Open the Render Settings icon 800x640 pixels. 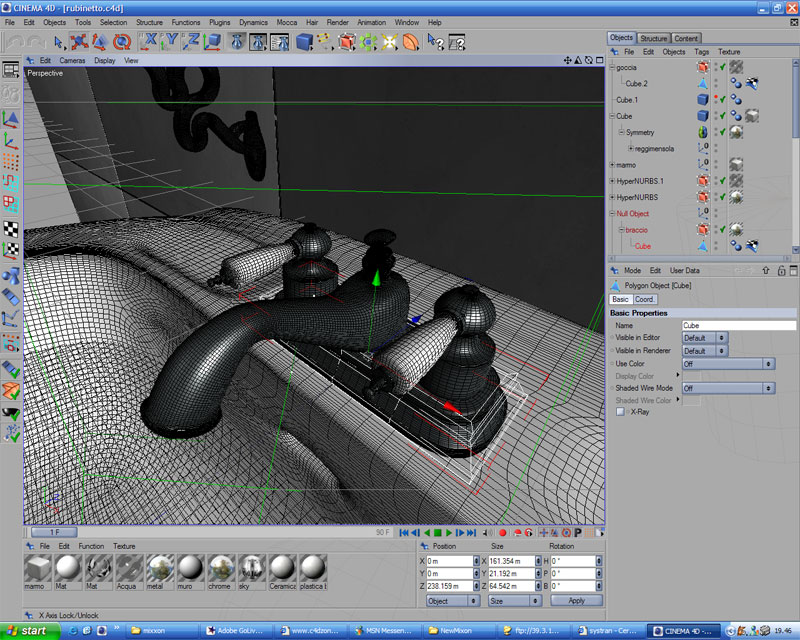(x=280, y=42)
